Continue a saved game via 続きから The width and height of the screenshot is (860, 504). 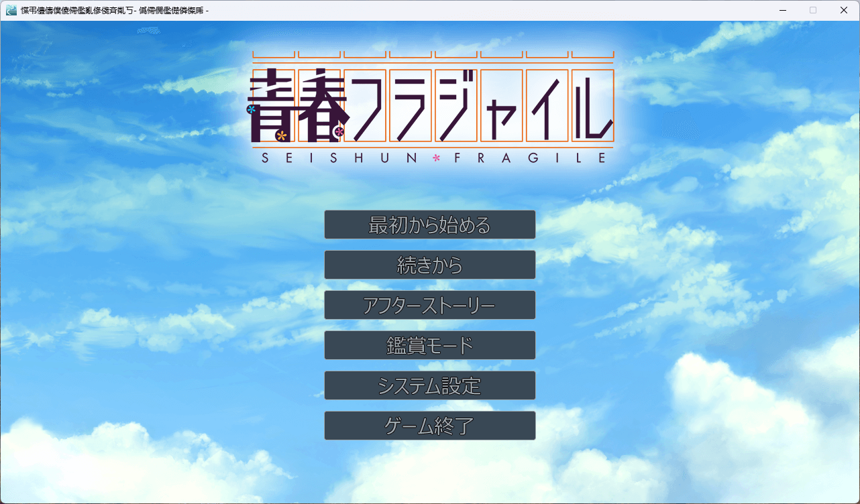429,265
